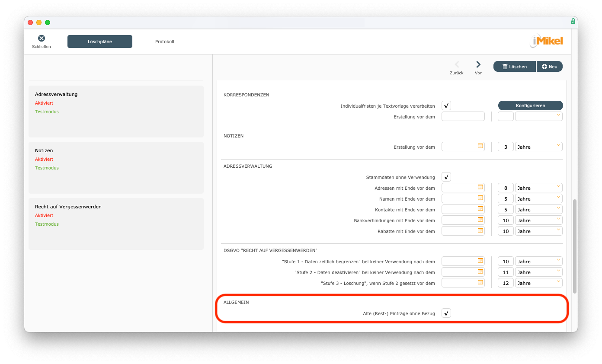Select the Löschpläne tab
Screen dimensions: 602x364
pos(100,42)
